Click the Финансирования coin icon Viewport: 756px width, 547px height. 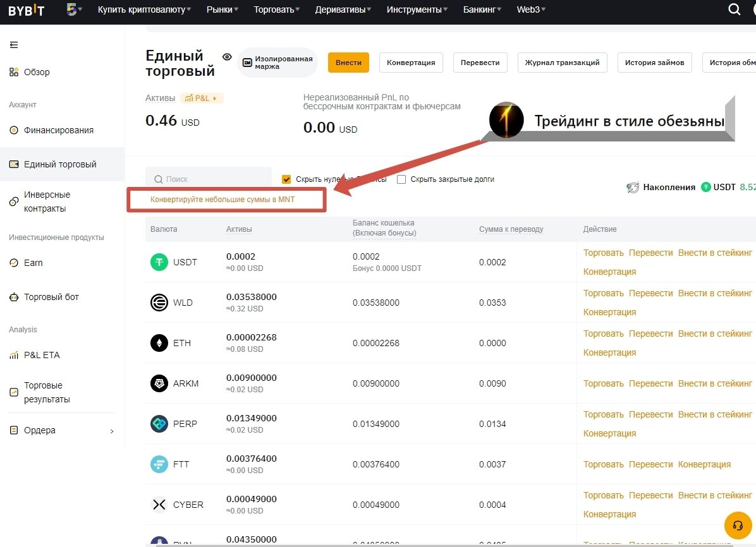point(14,130)
